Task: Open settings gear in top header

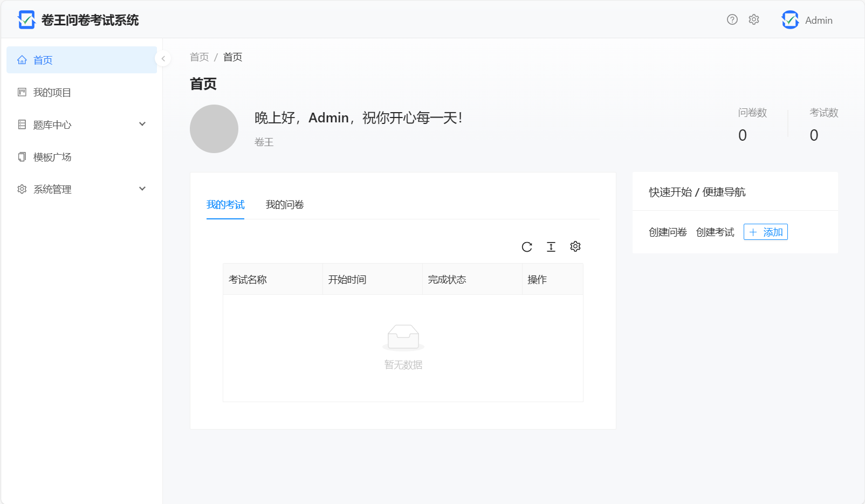Action: (753, 20)
